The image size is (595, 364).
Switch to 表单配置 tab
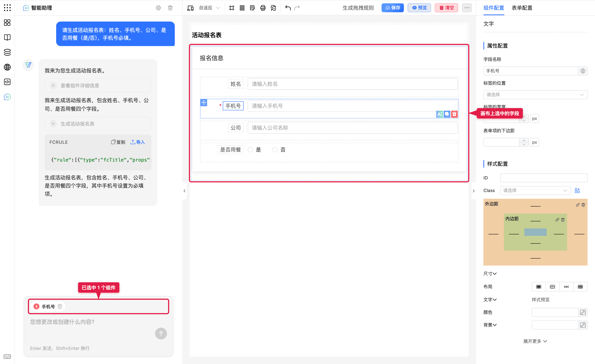[522, 8]
